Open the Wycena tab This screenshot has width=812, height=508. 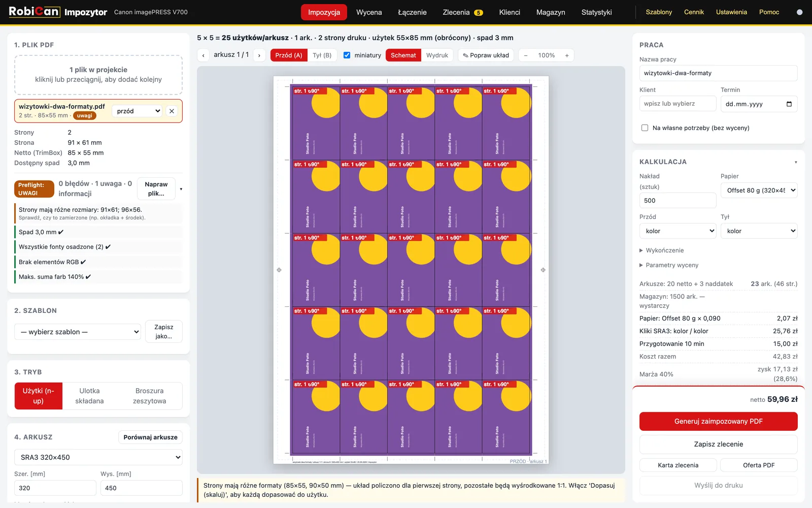click(369, 12)
